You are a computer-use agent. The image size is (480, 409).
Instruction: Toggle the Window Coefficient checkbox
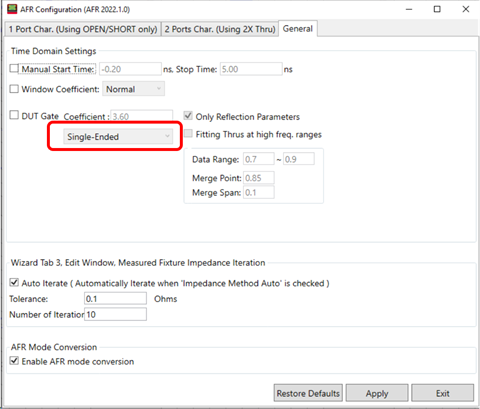click(x=14, y=89)
